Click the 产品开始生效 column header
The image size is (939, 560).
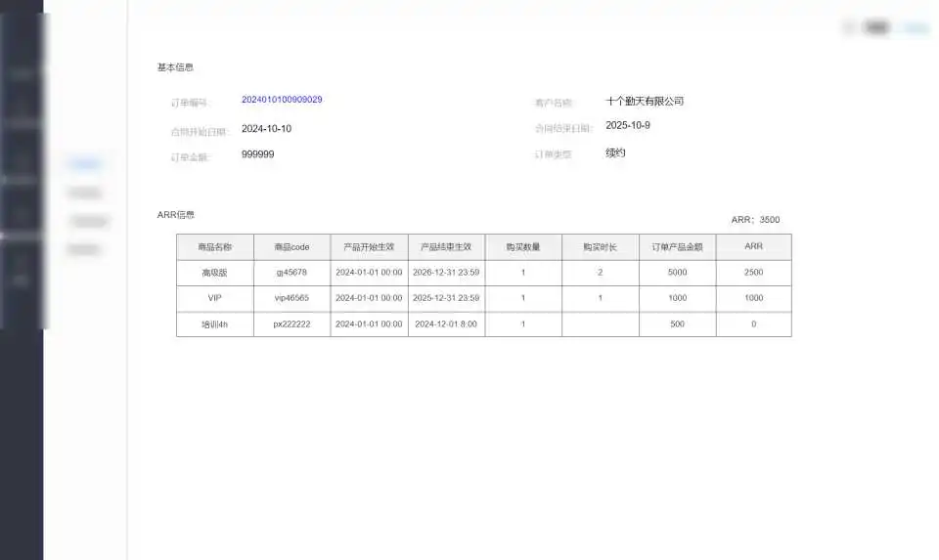tap(369, 247)
